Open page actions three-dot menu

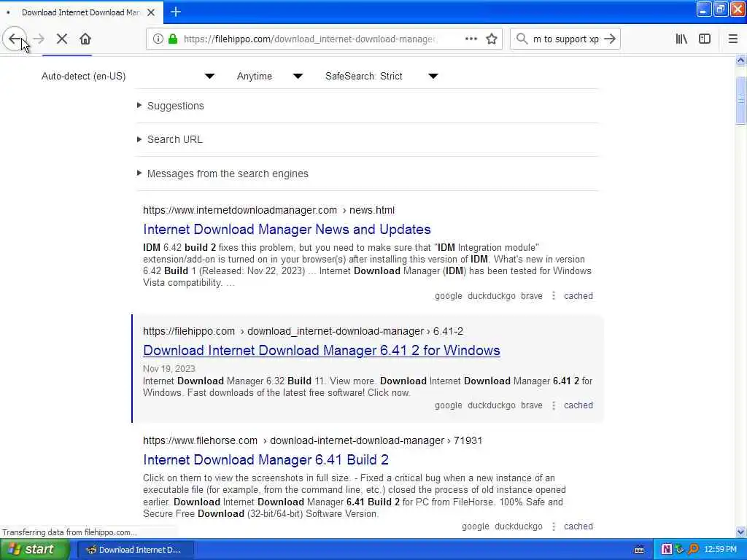tap(471, 39)
